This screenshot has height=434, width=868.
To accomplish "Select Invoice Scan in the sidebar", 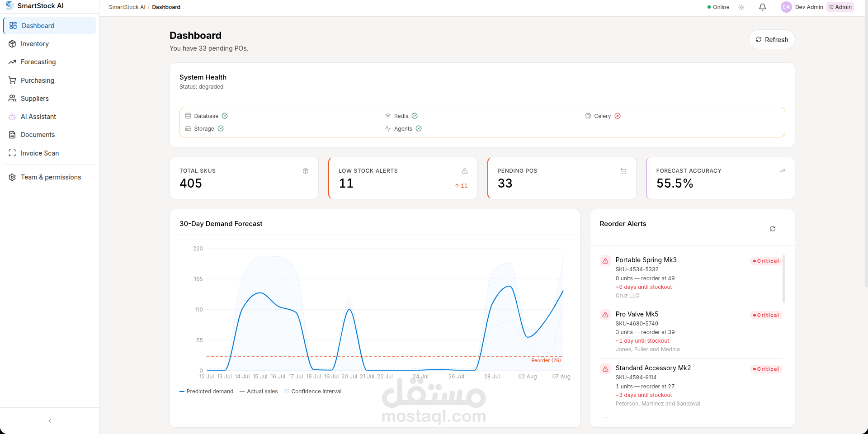I will pyautogui.click(x=50, y=153).
